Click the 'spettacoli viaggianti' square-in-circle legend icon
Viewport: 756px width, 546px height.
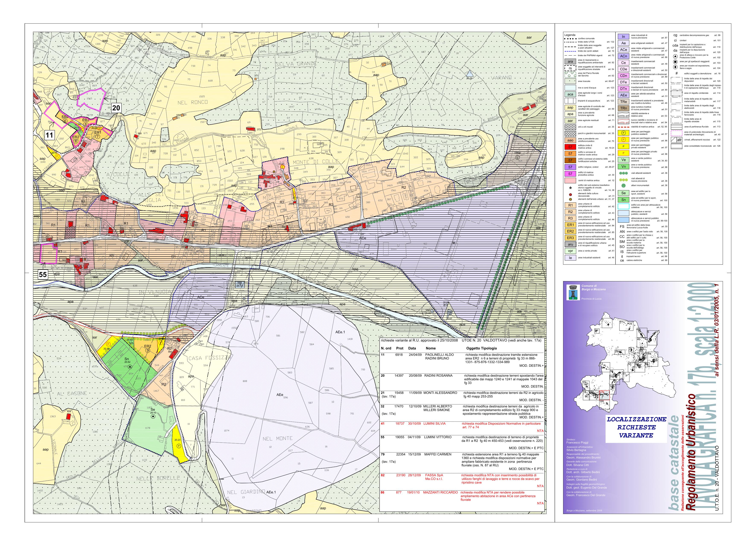click(x=675, y=62)
